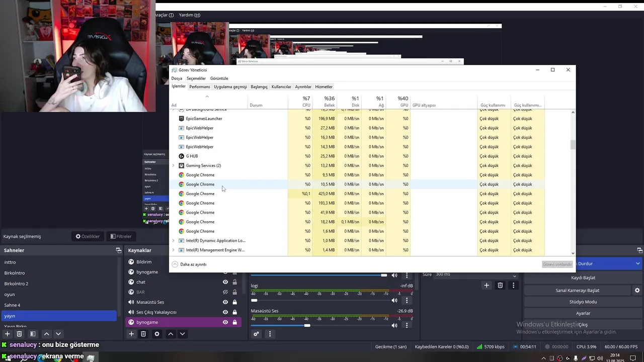Remove the scene transition with trash icon

click(x=500, y=285)
